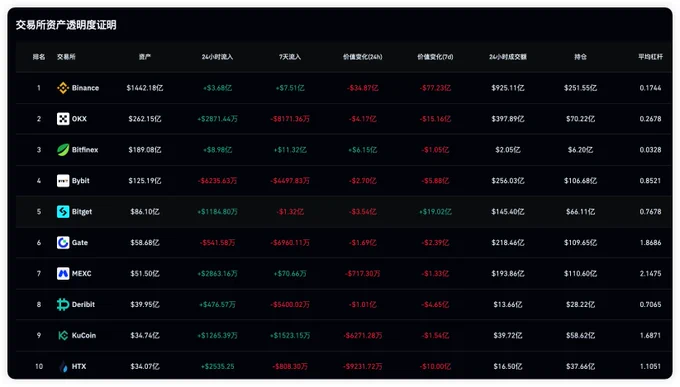The height and width of the screenshot is (387, 680).
Task: Click the 排名 column header
Action: pos(39,57)
